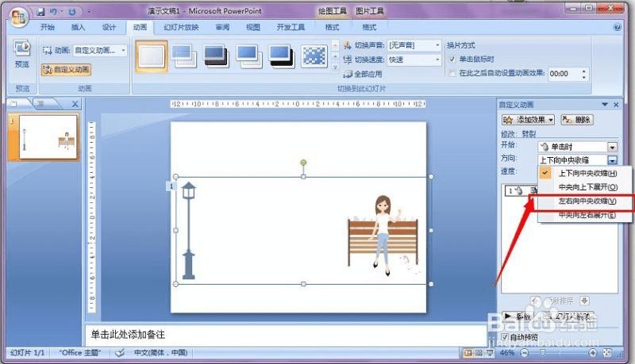The width and height of the screenshot is (635, 364).
Task: Toggle the 自动预览 auto preview checkbox
Action: tap(505, 336)
